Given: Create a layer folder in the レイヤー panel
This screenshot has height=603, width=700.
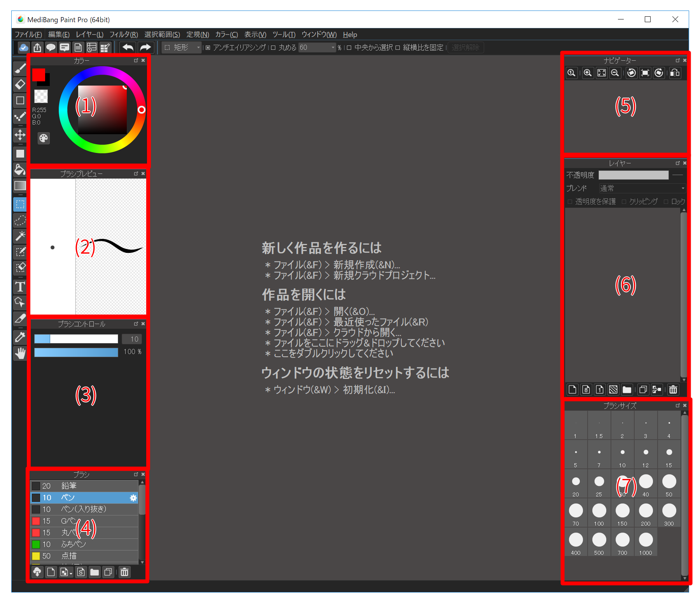Looking at the screenshot, I should click(627, 389).
